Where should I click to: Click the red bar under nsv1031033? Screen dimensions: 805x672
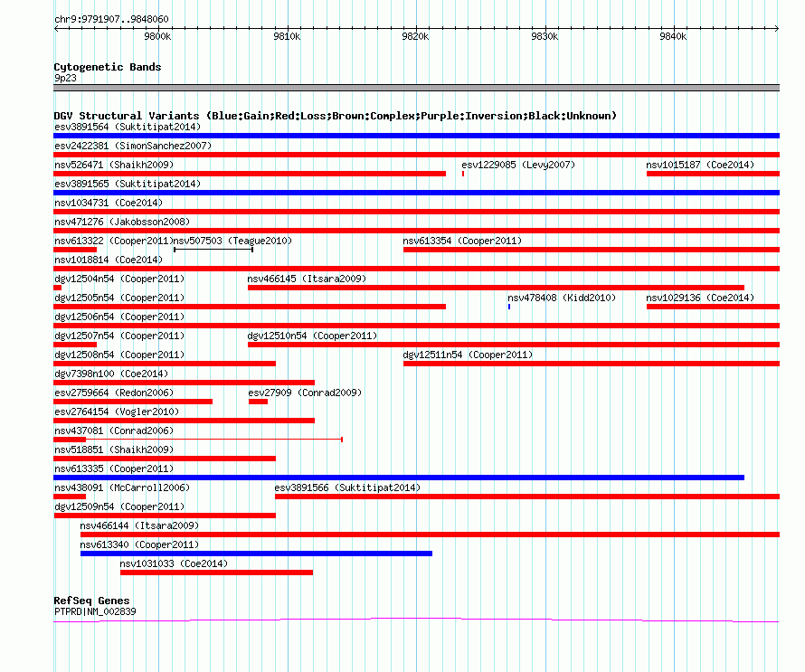pyautogui.click(x=217, y=573)
